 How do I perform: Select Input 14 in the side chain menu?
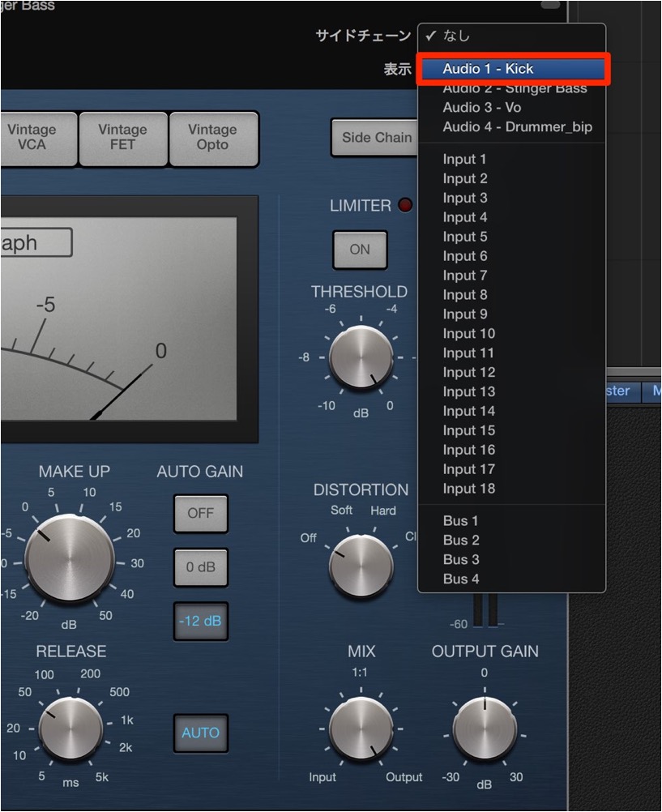click(x=512, y=411)
